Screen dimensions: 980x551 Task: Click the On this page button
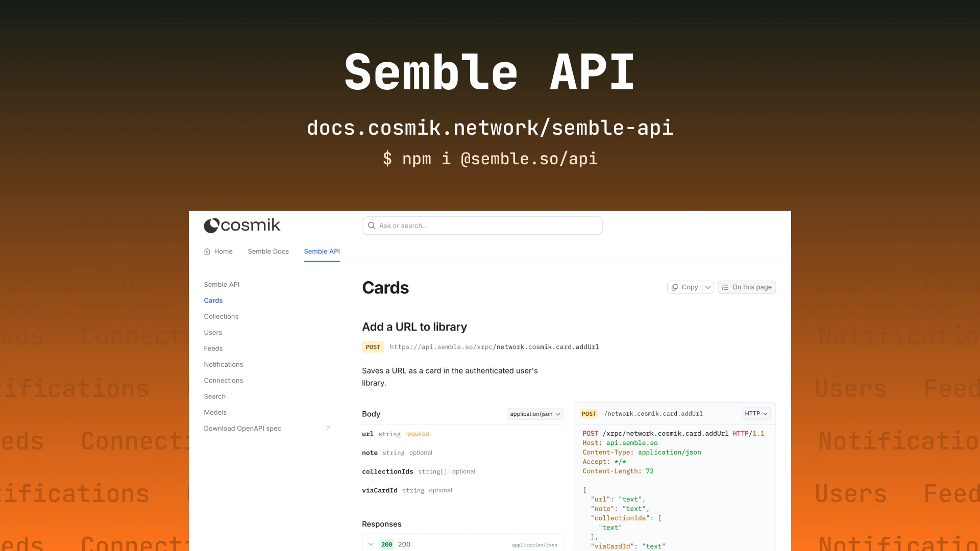747,287
